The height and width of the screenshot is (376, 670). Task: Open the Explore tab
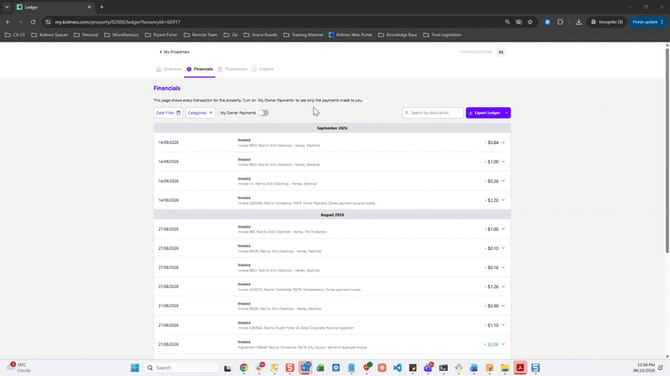263,69
